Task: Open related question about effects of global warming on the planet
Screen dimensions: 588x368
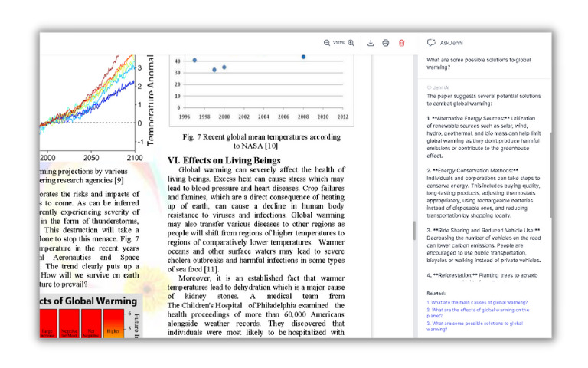Action: (x=478, y=313)
